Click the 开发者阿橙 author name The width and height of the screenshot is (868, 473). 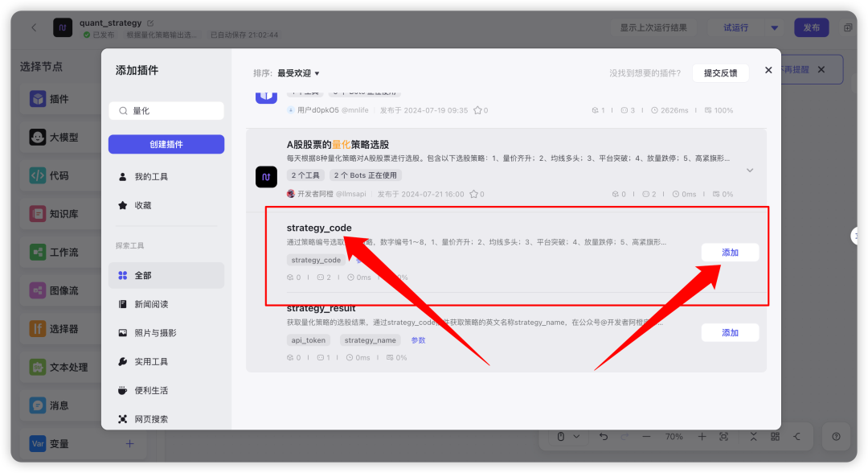pos(315,194)
